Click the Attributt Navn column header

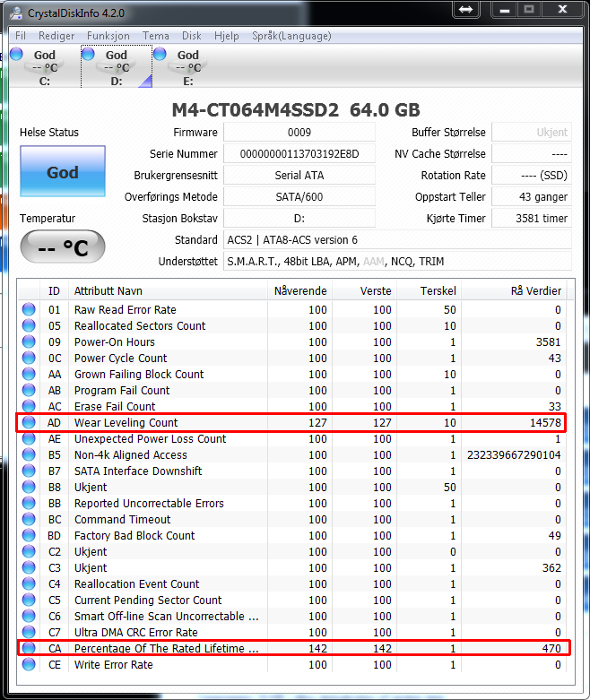(168, 291)
